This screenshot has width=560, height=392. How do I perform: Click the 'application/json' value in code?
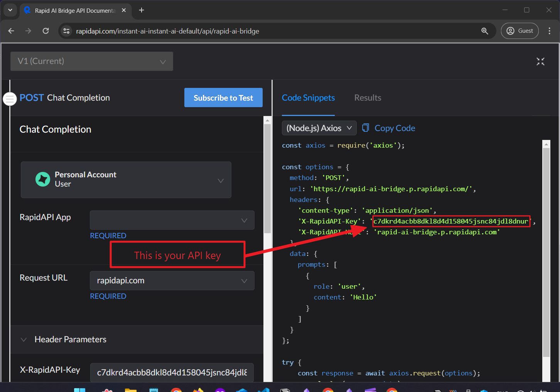point(397,210)
